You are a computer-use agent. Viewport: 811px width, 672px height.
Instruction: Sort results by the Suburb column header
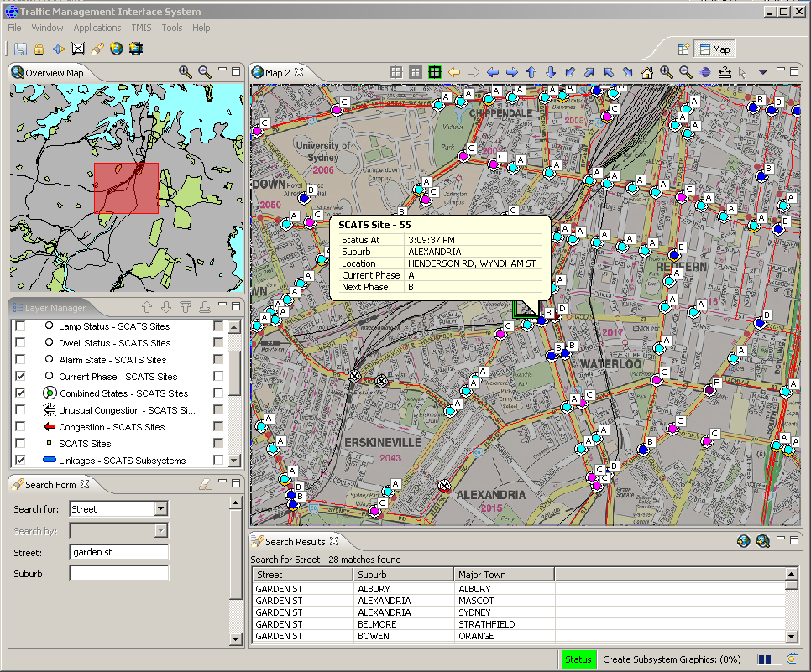[x=403, y=575]
